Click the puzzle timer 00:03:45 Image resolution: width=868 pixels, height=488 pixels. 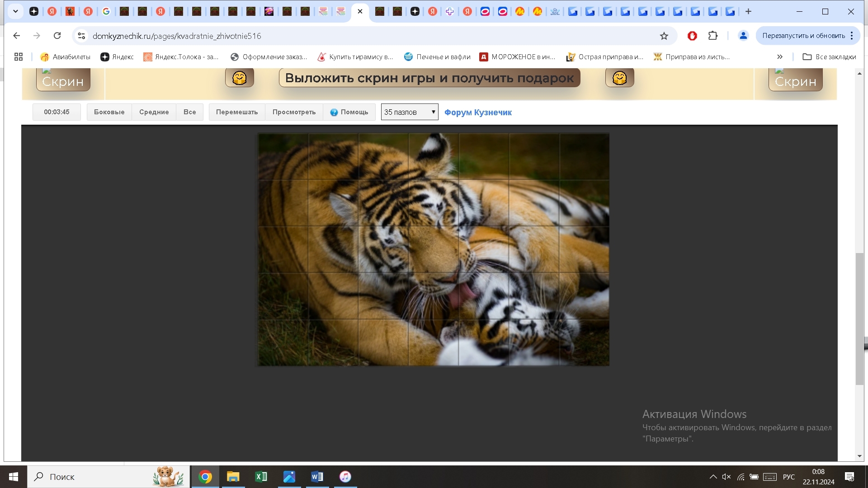click(x=57, y=112)
